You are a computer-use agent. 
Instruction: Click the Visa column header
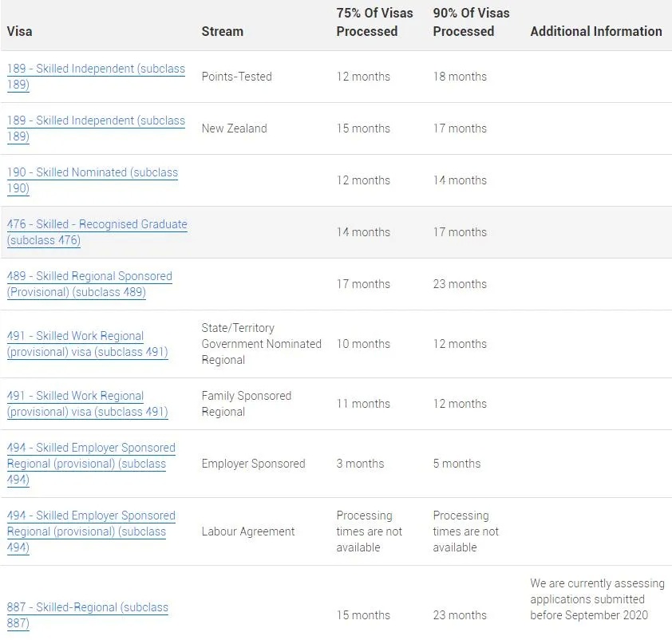coord(20,31)
